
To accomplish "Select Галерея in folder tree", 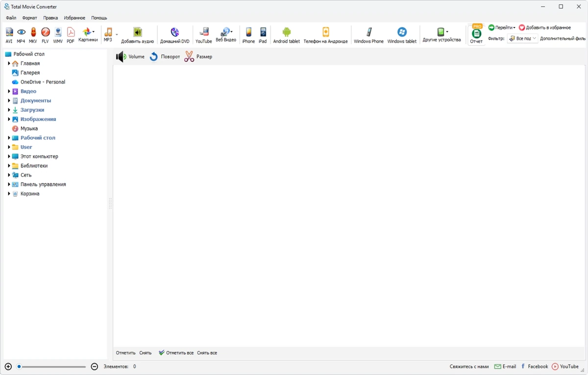I will [x=30, y=73].
